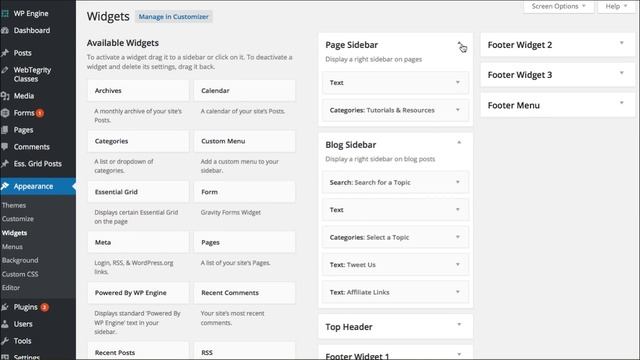Select the Recent Comments available widget
The image size is (640, 360).
pyautogui.click(x=244, y=293)
